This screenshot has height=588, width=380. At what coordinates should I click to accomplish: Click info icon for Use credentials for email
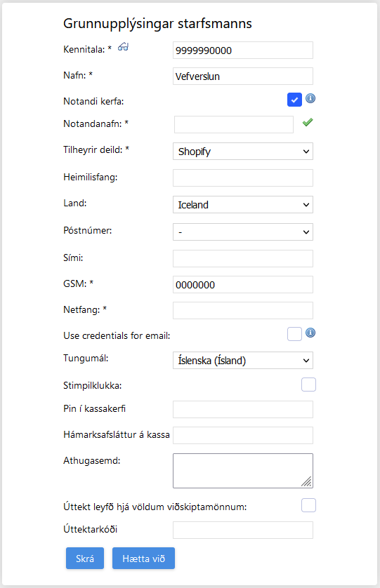(310, 333)
